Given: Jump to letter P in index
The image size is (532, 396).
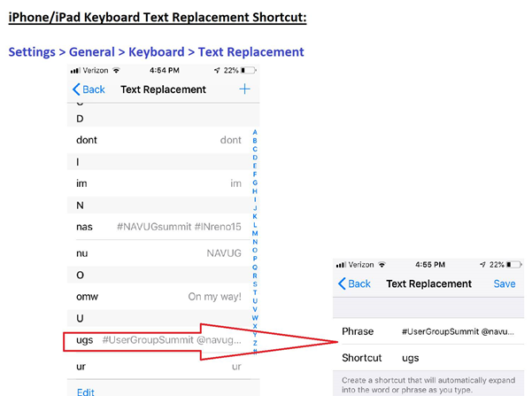Looking at the screenshot, I should click(255, 259).
